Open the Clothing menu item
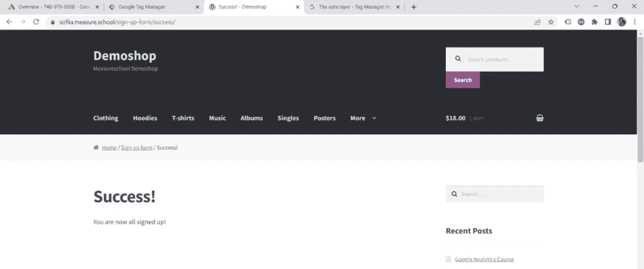This screenshot has height=269, width=644. (106, 118)
